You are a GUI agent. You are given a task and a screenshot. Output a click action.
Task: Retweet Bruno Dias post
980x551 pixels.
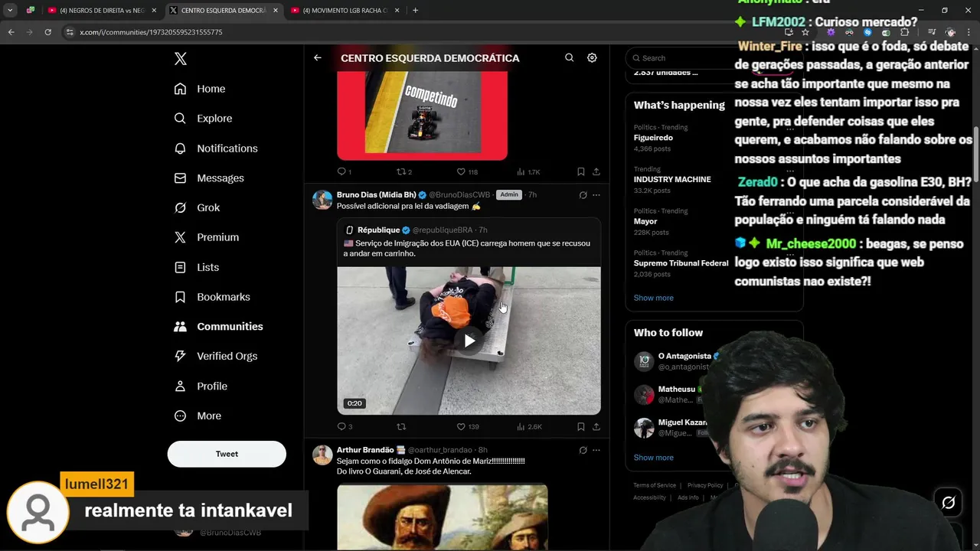(x=400, y=426)
